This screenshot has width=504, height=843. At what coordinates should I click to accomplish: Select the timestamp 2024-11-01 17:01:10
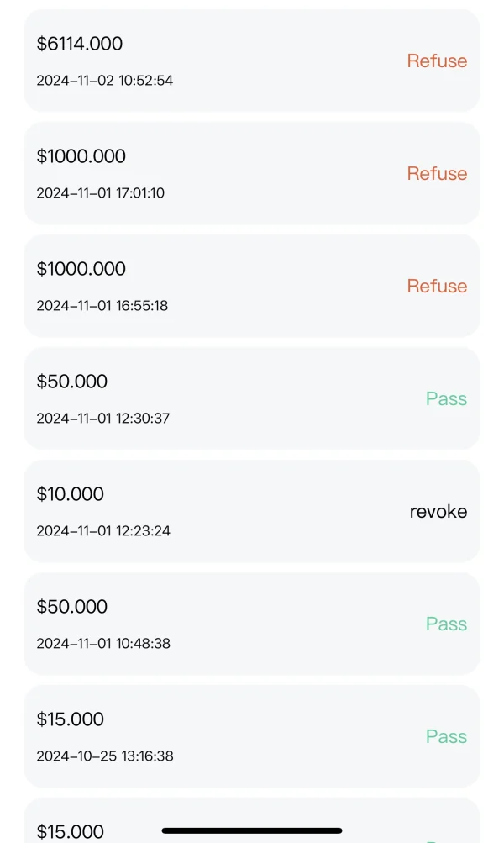[100, 193]
